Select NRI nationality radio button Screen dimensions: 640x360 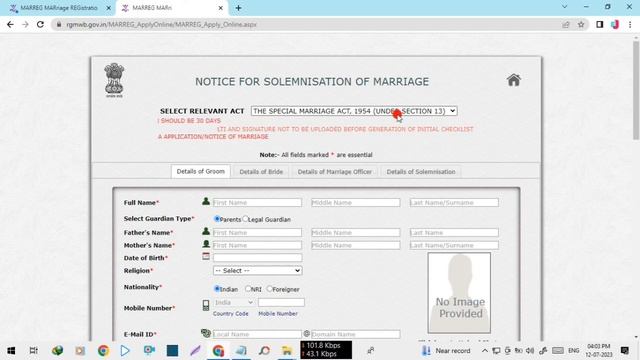248,289
